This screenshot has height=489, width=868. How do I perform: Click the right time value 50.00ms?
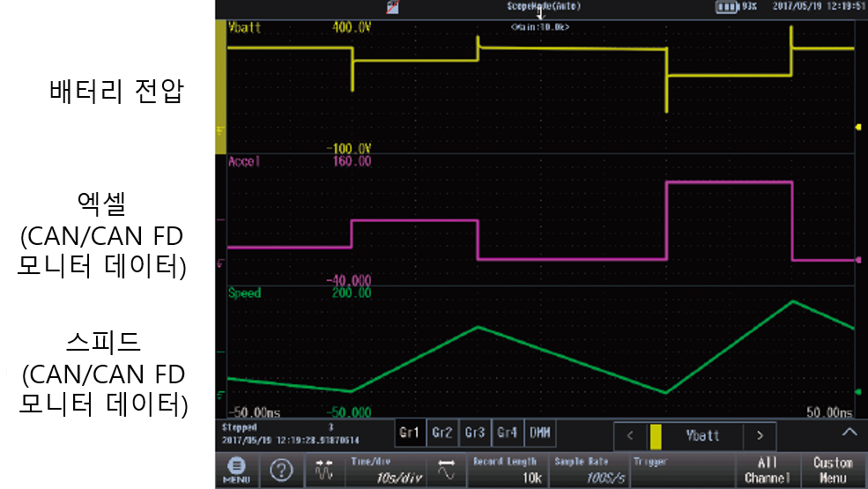click(829, 412)
